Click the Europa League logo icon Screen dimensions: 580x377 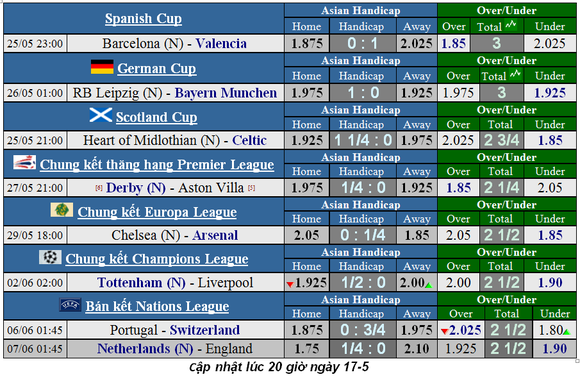pyautogui.click(x=62, y=210)
